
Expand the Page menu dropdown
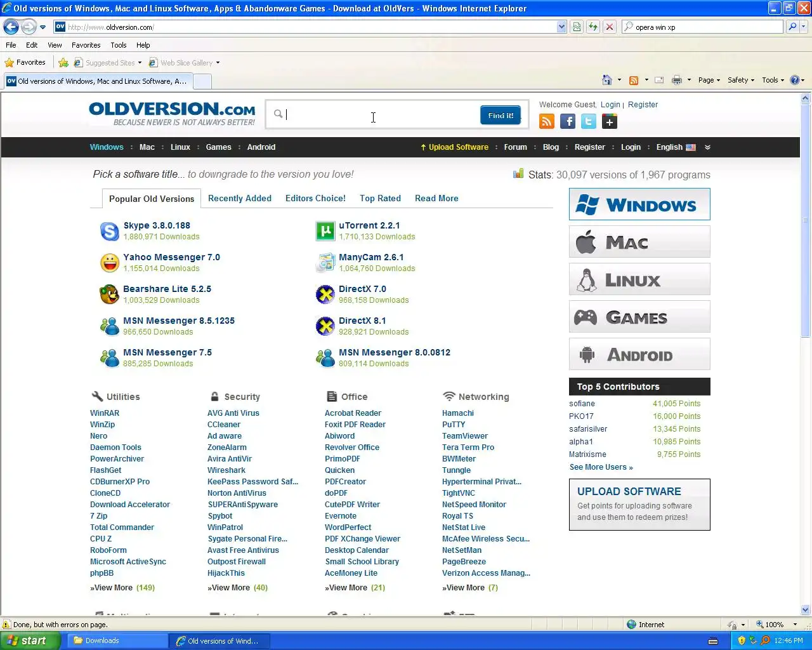709,80
